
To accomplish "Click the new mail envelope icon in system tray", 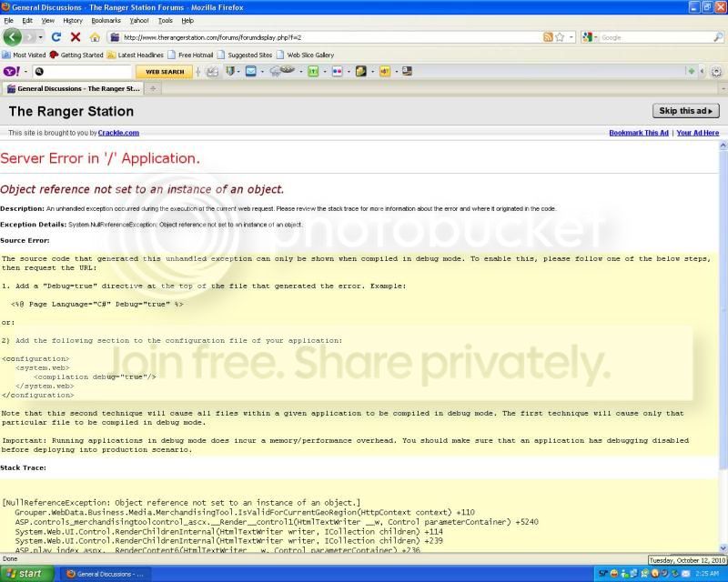I will [684, 574].
